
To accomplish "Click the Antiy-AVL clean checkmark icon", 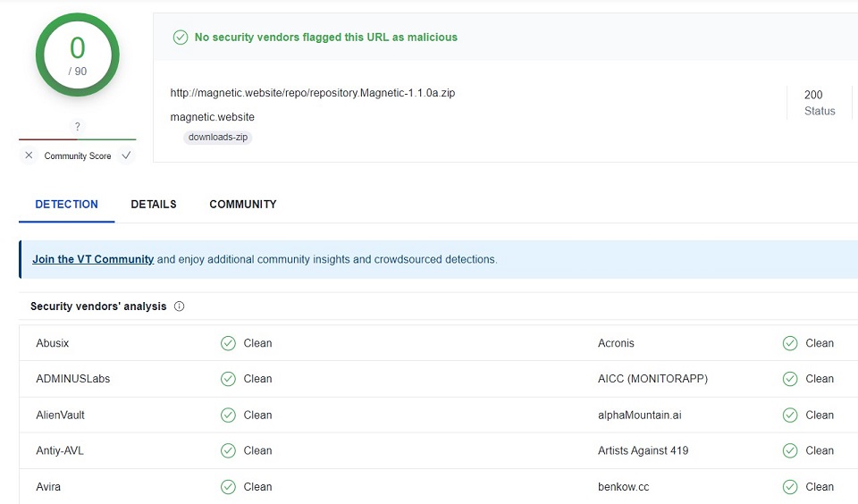I will (x=228, y=450).
